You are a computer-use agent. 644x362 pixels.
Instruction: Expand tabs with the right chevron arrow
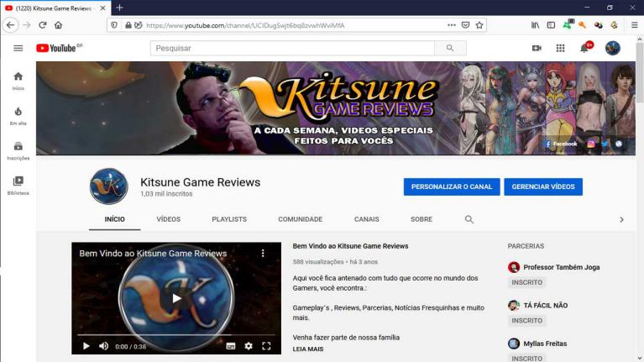tap(621, 219)
